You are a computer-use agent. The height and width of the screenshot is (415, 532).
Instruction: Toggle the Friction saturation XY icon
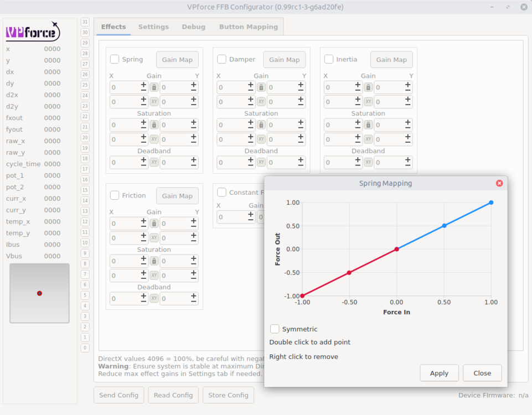154,276
